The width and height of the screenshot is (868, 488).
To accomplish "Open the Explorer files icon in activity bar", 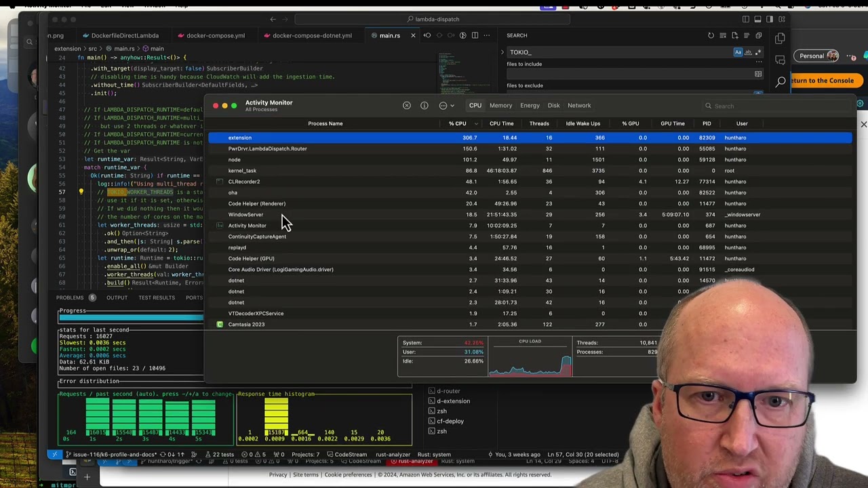I will pos(781,39).
